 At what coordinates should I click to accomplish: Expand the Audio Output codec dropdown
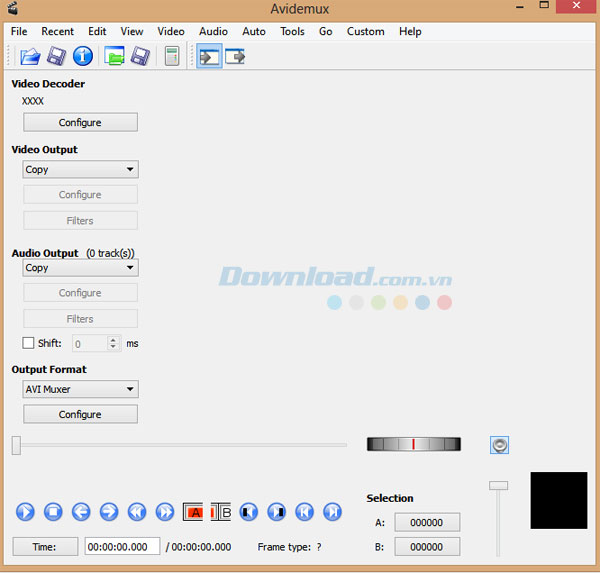coord(80,268)
